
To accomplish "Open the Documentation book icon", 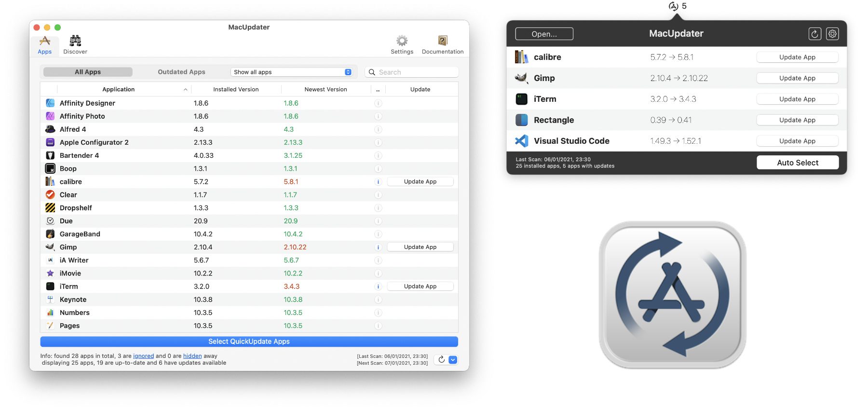I will coord(442,41).
